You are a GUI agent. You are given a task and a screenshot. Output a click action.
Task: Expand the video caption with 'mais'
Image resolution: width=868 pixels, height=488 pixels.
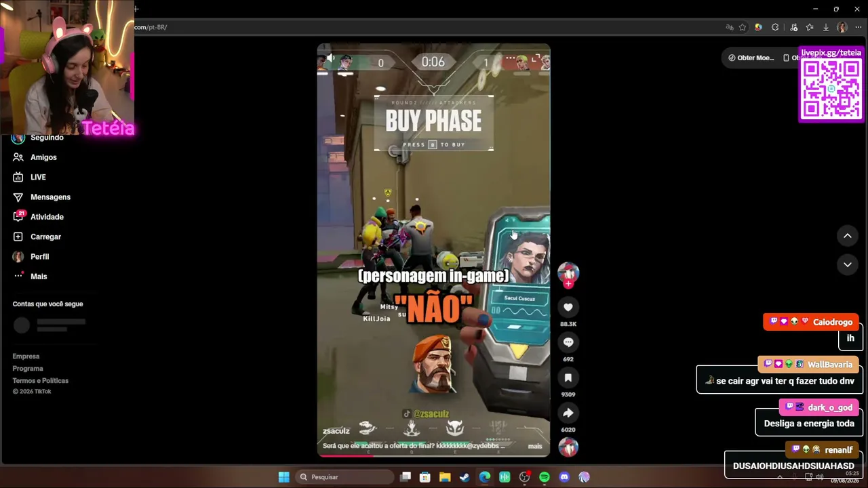click(x=535, y=446)
